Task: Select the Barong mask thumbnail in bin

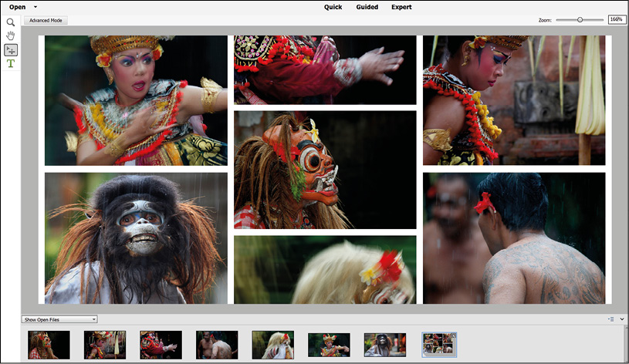Action: point(49,345)
